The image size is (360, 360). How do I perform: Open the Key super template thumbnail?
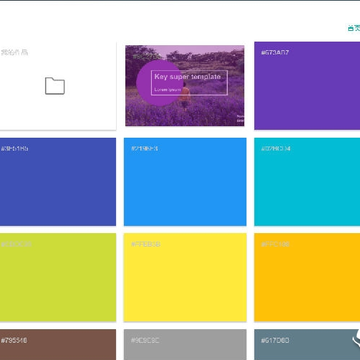(x=185, y=86)
